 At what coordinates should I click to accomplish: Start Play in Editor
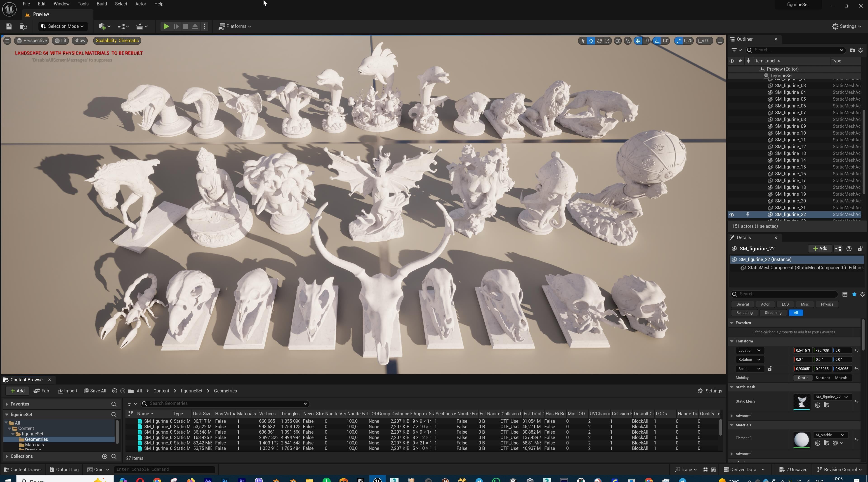click(166, 26)
